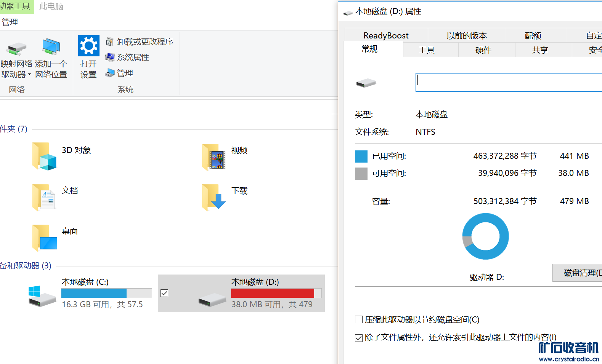
Task: Click the blue used space color swatch
Action: (x=361, y=156)
